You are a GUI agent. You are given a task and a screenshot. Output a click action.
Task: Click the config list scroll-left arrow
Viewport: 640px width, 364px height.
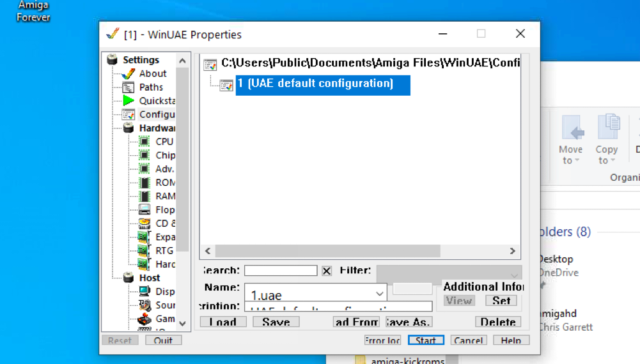click(208, 251)
